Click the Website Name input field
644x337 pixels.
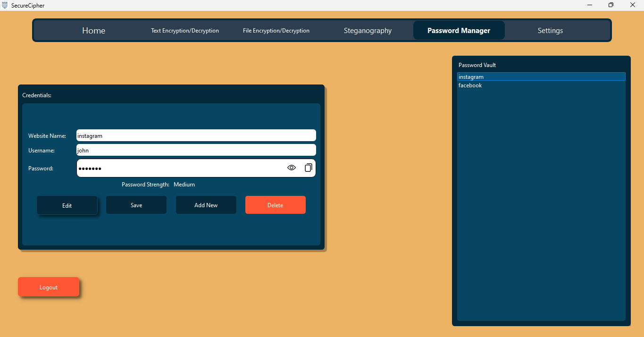click(196, 135)
